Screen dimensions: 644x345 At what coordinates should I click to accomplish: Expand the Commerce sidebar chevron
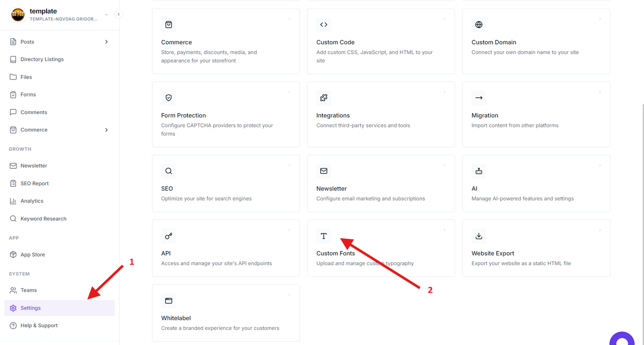click(106, 130)
